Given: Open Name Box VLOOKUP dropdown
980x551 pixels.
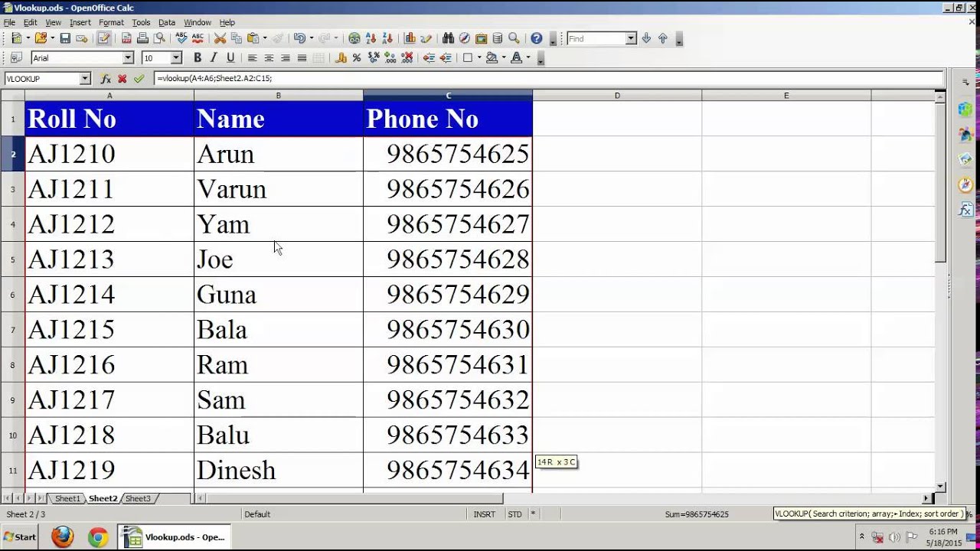Looking at the screenshot, I should click(85, 79).
